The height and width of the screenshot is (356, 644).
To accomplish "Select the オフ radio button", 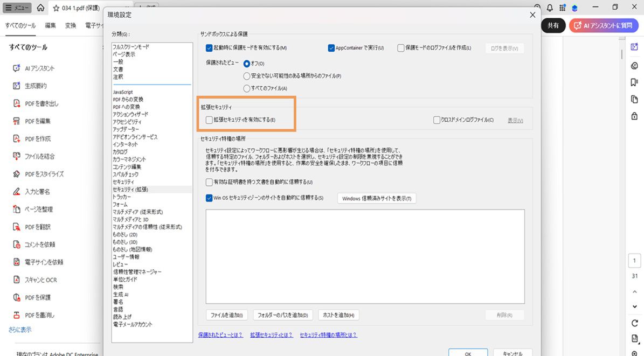I will (246, 64).
